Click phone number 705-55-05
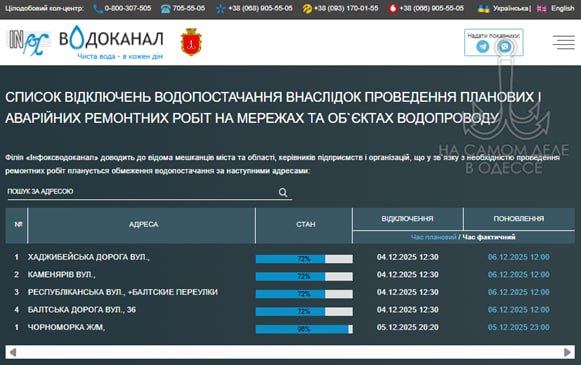This screenshot has height=365, width=581. (189, 8)
